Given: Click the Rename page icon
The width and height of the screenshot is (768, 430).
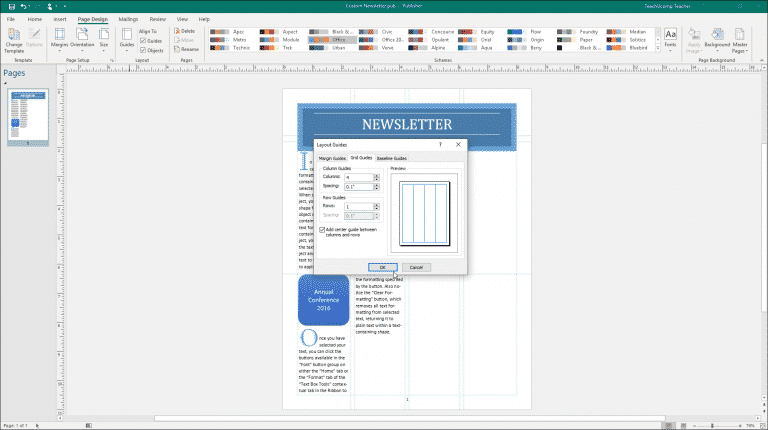Looking at the screenshot, I should coord(177,49).
